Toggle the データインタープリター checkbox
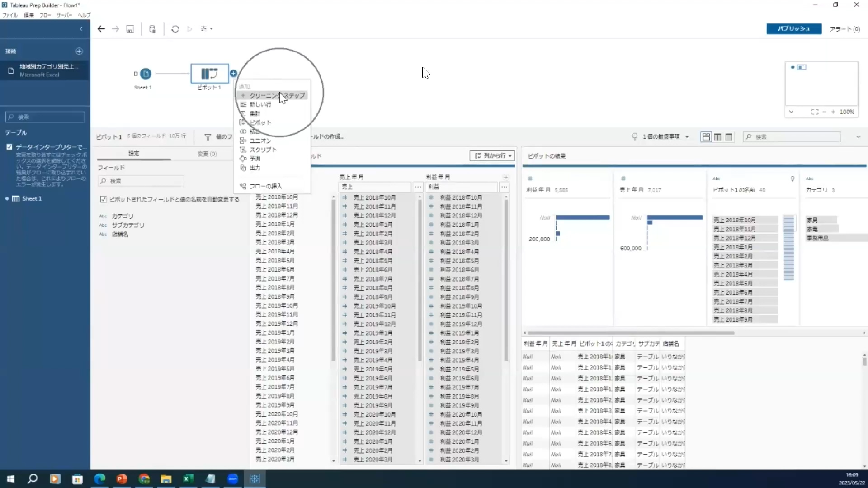 click(9, 147)
